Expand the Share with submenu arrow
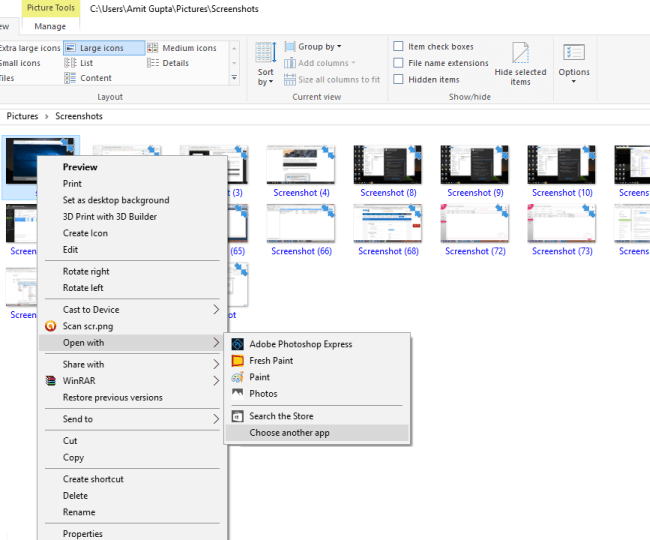Image resolution: width=650 pixels, height=540 pixels. pos(216,364)
